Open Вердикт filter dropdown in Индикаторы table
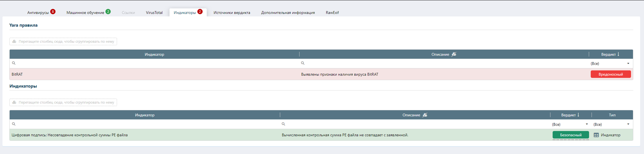The image size is (644, 154). coord(587,124)
